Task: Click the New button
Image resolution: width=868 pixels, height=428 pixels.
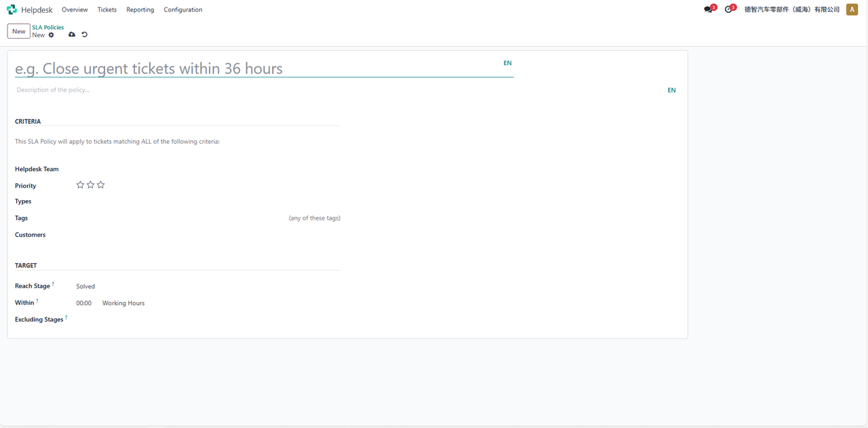Action: tap(19, 31)
